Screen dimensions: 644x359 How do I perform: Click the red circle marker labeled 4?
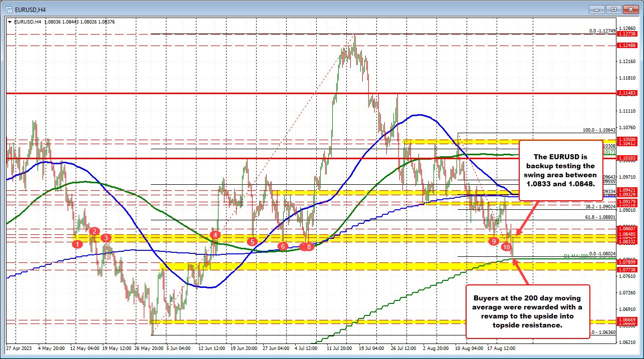coord(215,234)
